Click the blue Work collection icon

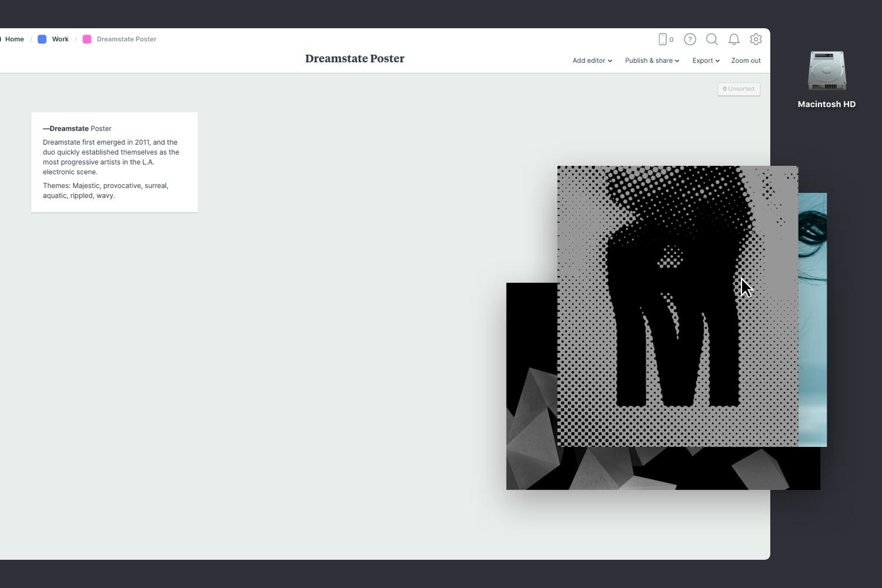pos(42,39)
